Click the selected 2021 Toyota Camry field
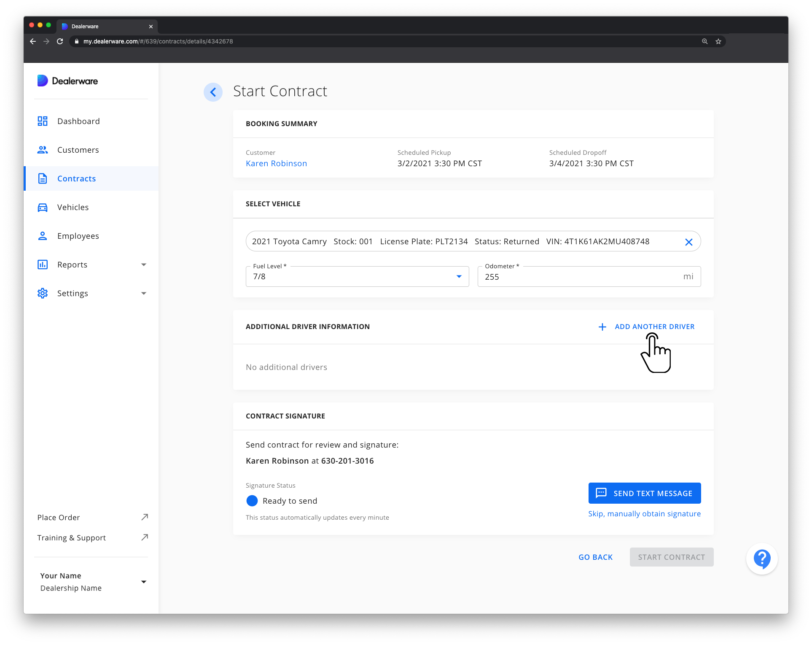812x645 pixels. click(473, 241)
